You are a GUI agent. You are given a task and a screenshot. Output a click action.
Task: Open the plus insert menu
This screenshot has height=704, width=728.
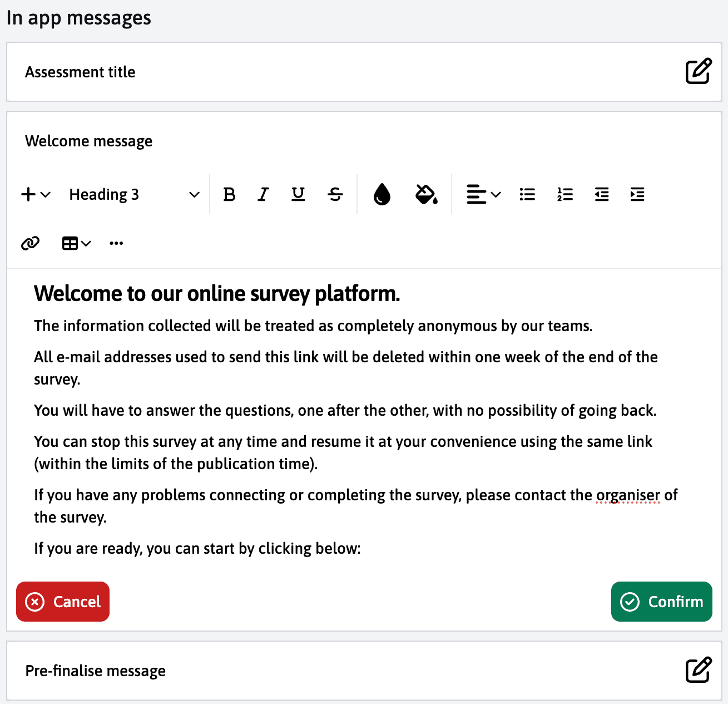36,194
